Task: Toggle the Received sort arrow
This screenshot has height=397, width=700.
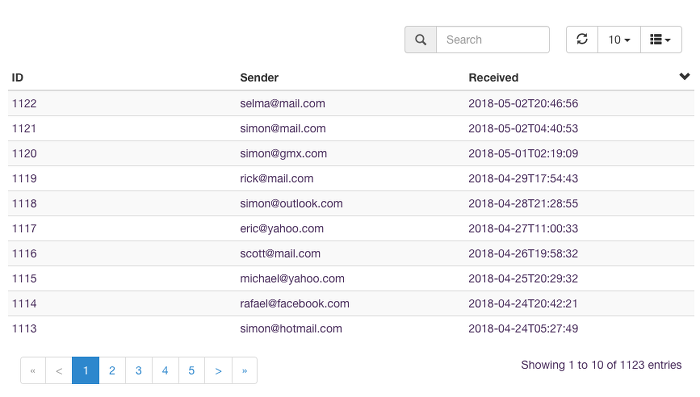Action: point(684,76)
